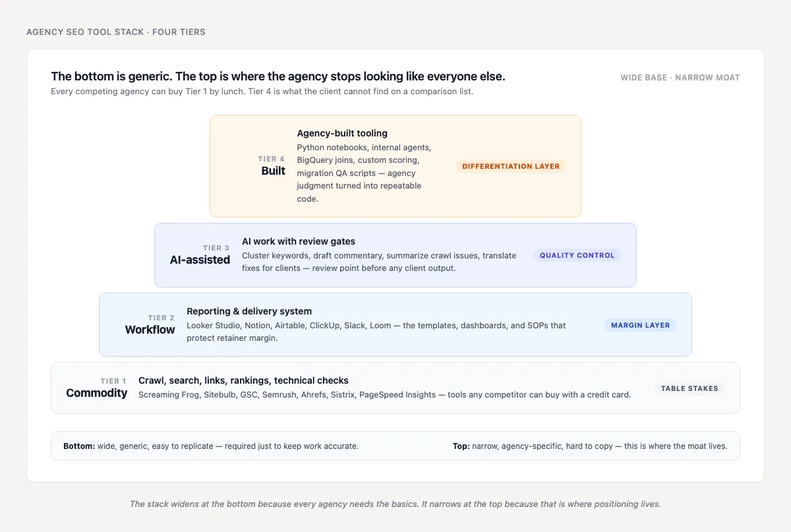Click the QUALITY CONTROL badge
This screenshot has height=532, width=791.
tap(577, 255)
